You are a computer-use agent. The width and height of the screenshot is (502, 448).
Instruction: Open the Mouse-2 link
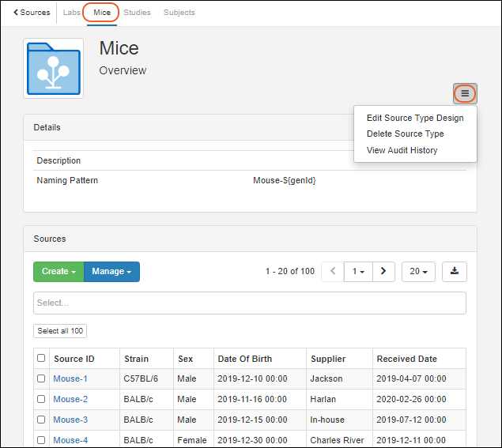(70, 399)
